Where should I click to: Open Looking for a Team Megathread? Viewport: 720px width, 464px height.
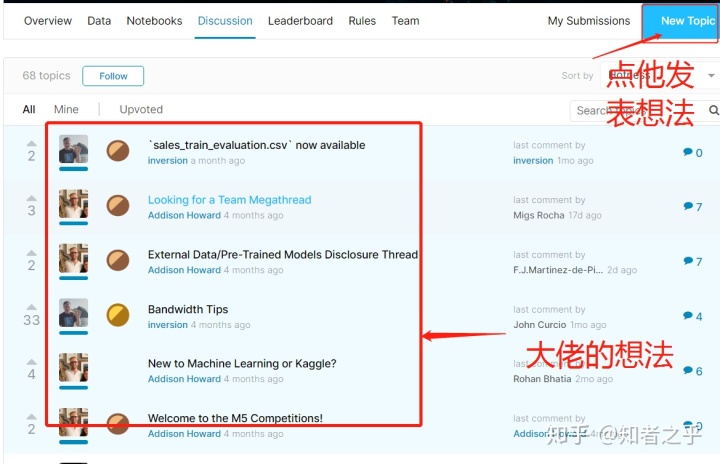pos(230,200)
